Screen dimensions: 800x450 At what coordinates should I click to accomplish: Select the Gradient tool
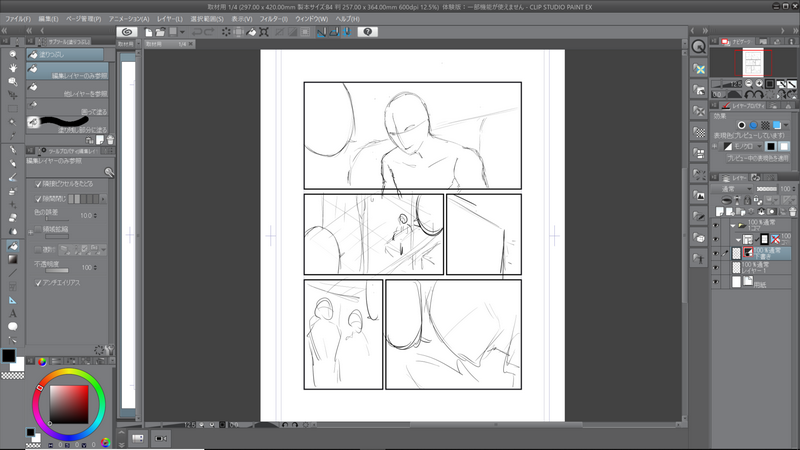(x=13, y=259)
